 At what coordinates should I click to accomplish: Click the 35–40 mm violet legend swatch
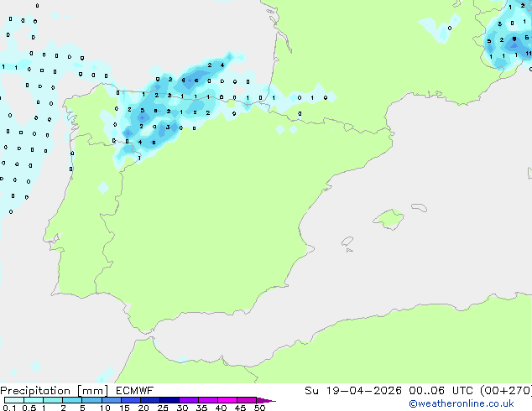point(208,400)
